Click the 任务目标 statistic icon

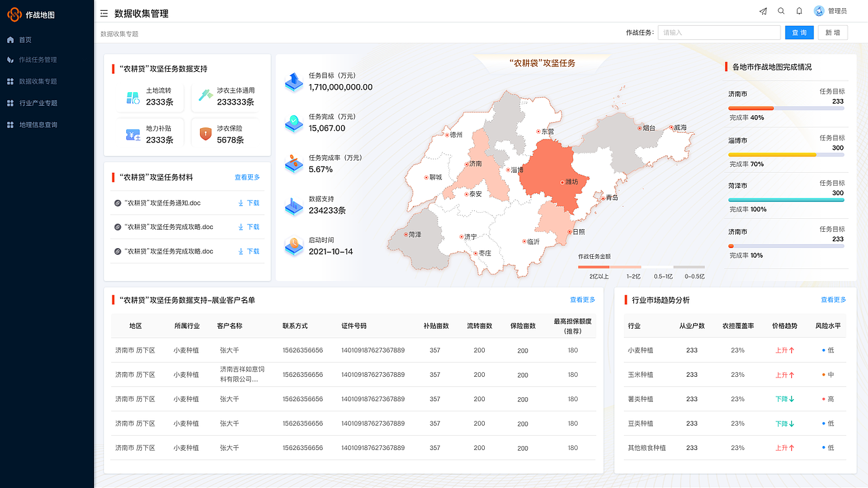(x=293, y=82)
